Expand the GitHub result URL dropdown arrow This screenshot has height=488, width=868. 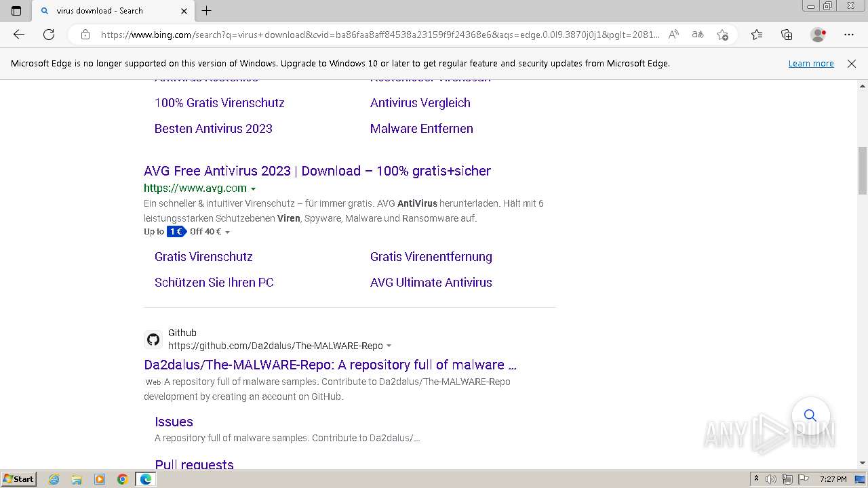389,346
